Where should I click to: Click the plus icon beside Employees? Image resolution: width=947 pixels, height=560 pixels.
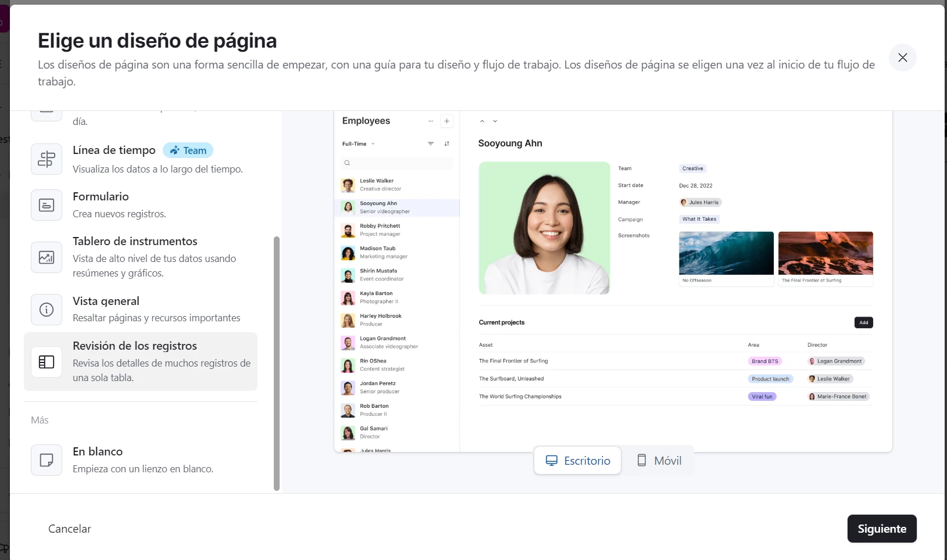(x=446, y=121)
